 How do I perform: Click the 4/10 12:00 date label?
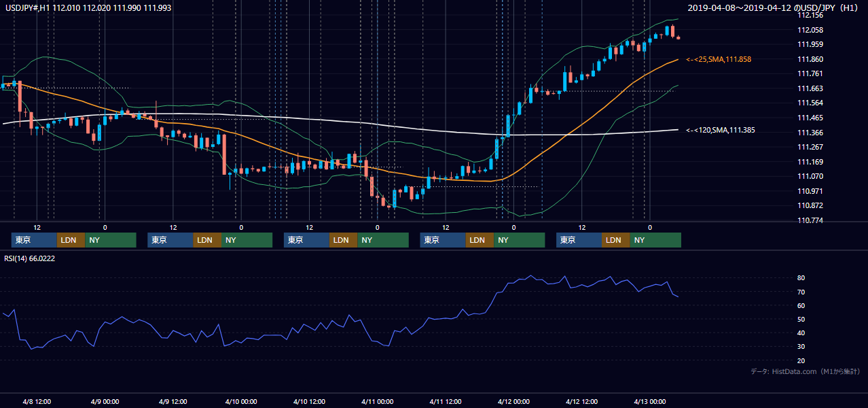[309, 401]
